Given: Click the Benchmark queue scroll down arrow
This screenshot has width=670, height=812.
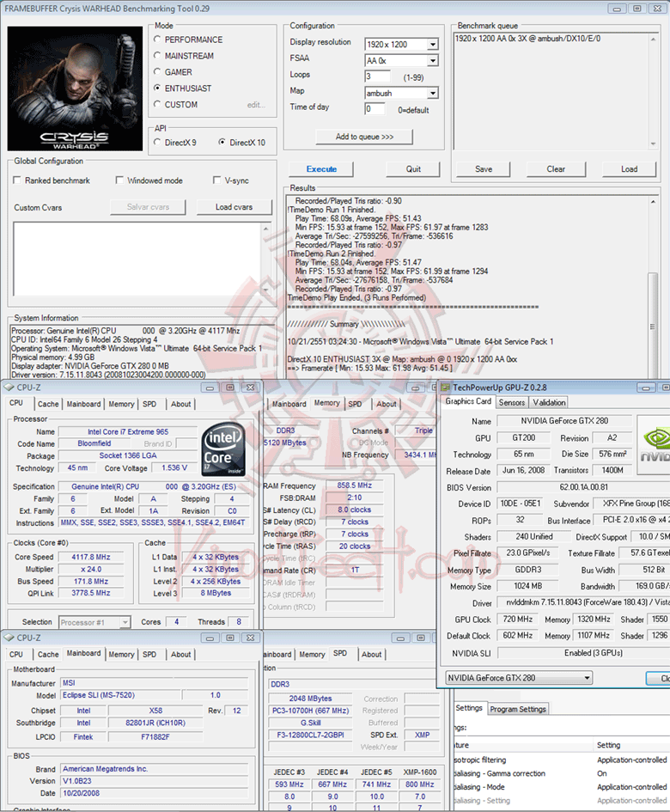Looking at the screenshot, I should [x=653, y=143].
